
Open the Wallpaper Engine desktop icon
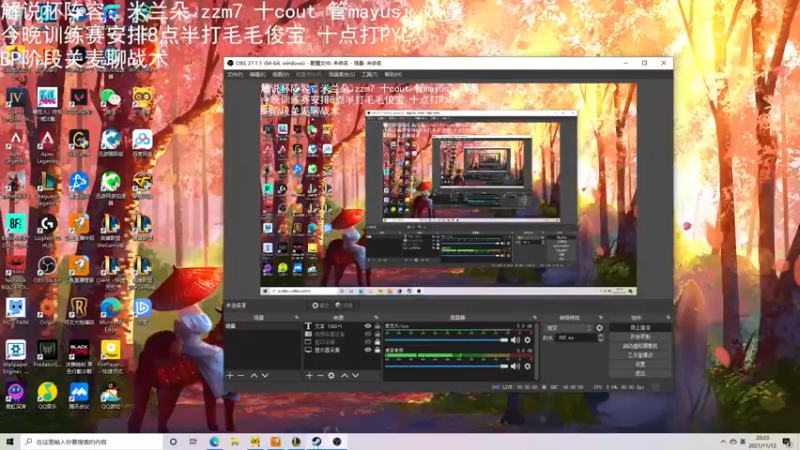(15, 356)
